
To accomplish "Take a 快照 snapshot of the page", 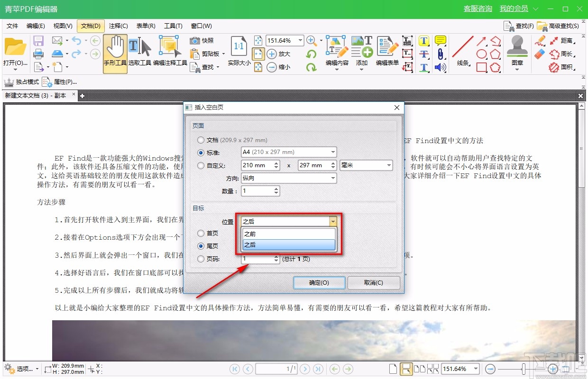I will click(205, 41).
